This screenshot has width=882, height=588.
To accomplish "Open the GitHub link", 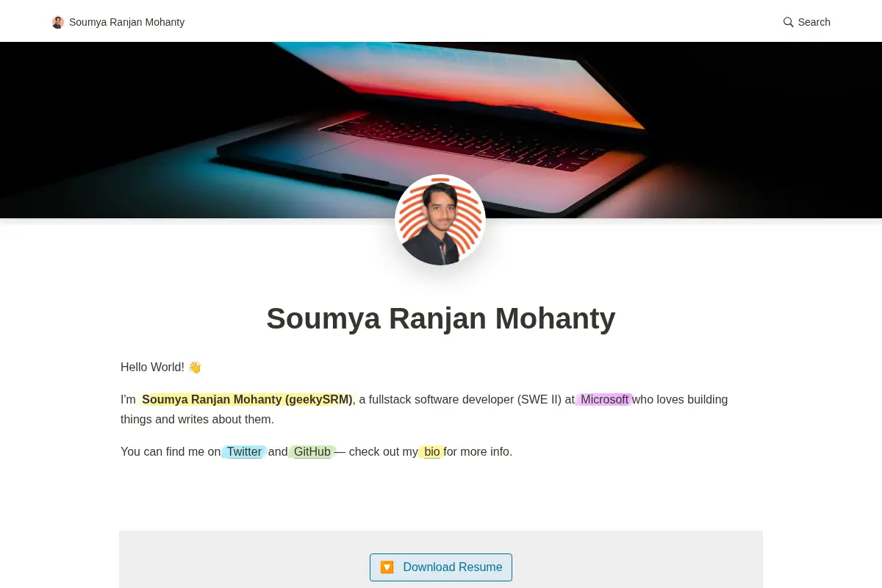I will tap(312, 452).
